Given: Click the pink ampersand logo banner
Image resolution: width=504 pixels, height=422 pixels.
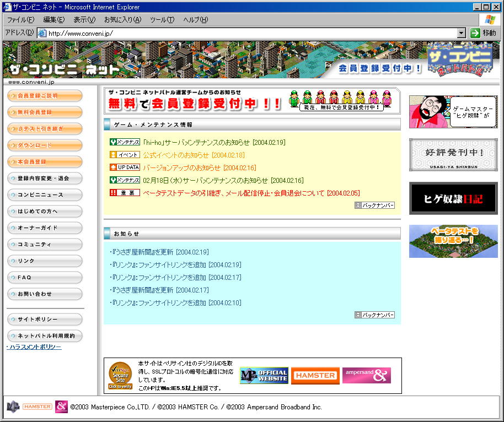Looking at the screenshot, I should tap(366, 376).
